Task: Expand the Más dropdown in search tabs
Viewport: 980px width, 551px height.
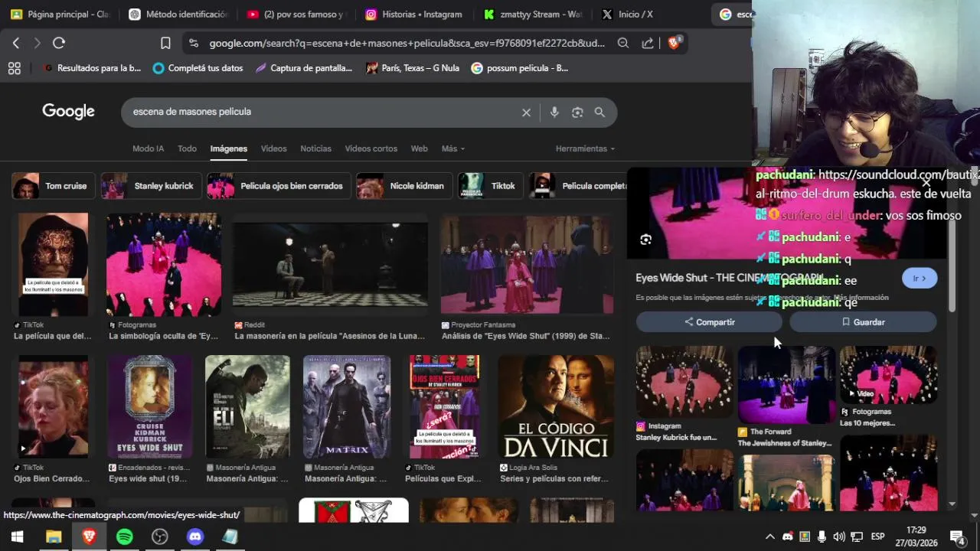Action: click(452, 148)
